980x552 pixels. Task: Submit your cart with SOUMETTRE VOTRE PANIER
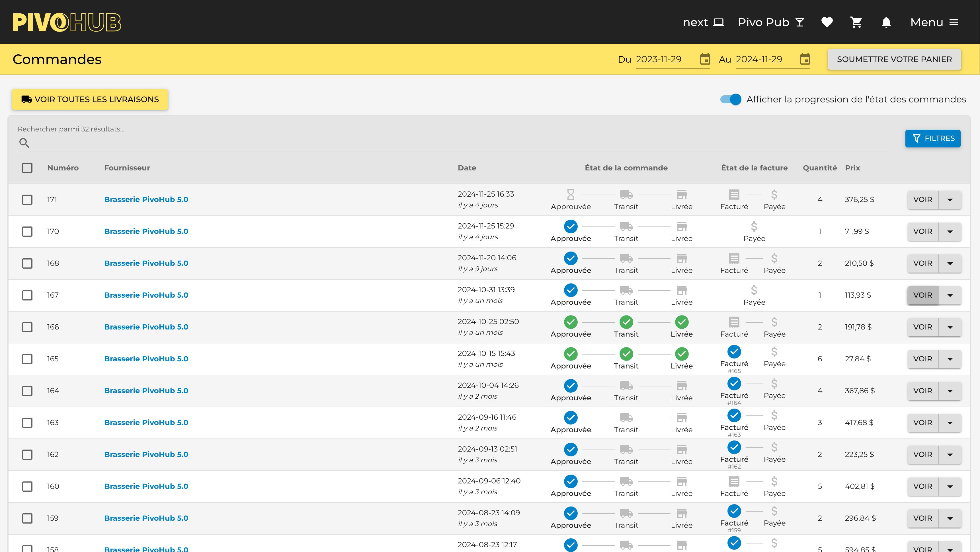point(894,59)
